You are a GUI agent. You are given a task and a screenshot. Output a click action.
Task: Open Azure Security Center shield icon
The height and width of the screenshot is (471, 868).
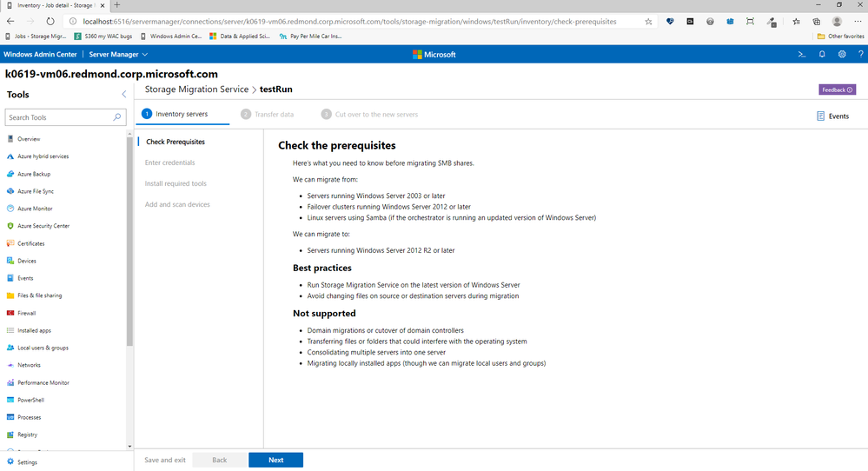[10, 226]
